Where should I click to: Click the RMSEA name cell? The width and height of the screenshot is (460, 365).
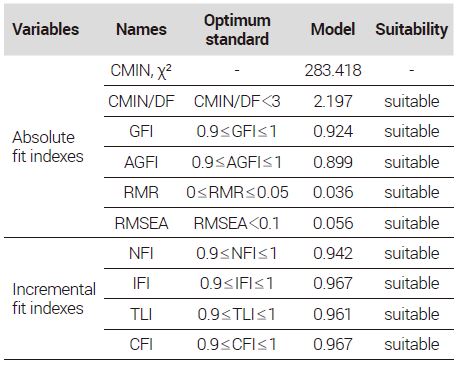click(x=141, y=223)
